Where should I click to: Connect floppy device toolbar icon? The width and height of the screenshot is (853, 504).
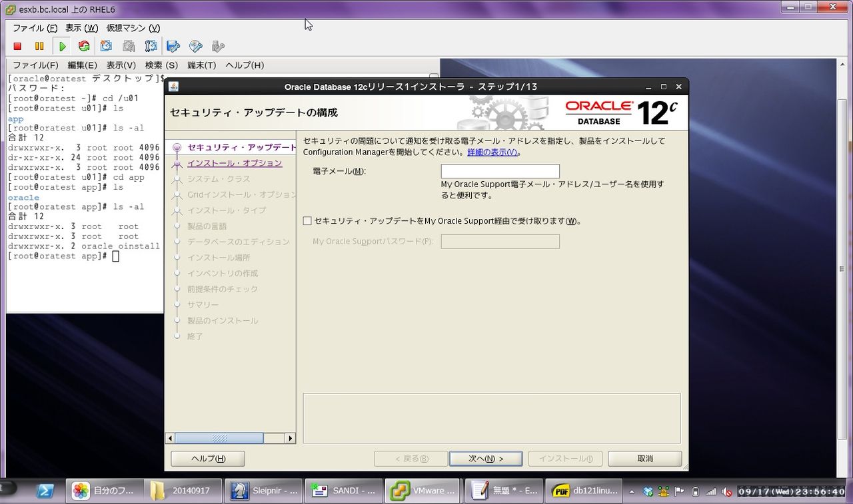click(173, 46)
